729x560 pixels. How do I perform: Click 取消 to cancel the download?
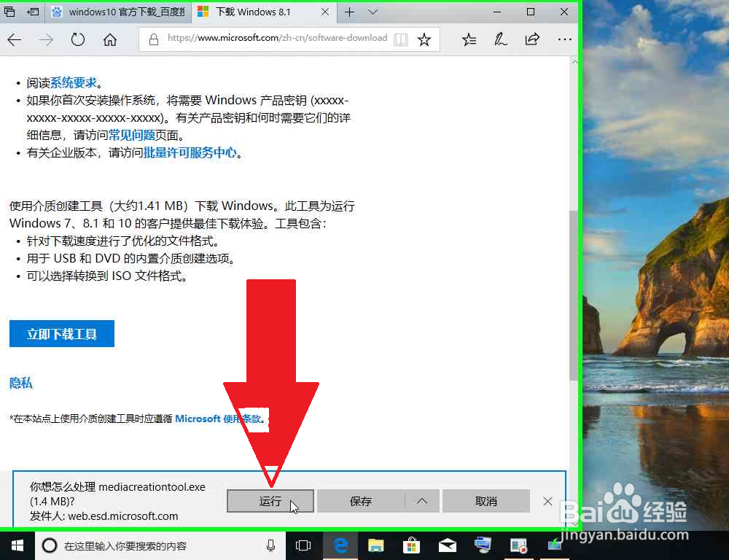(486, 501)
